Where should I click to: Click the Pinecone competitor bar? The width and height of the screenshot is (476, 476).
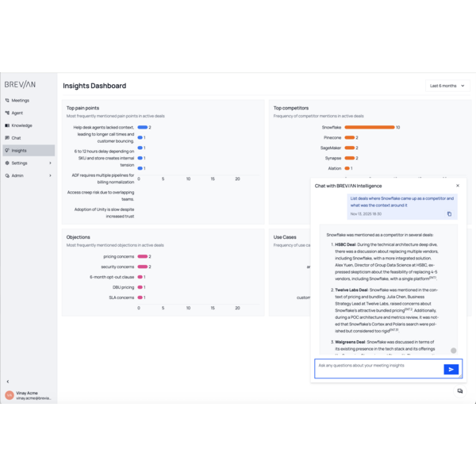click(350, 137)
